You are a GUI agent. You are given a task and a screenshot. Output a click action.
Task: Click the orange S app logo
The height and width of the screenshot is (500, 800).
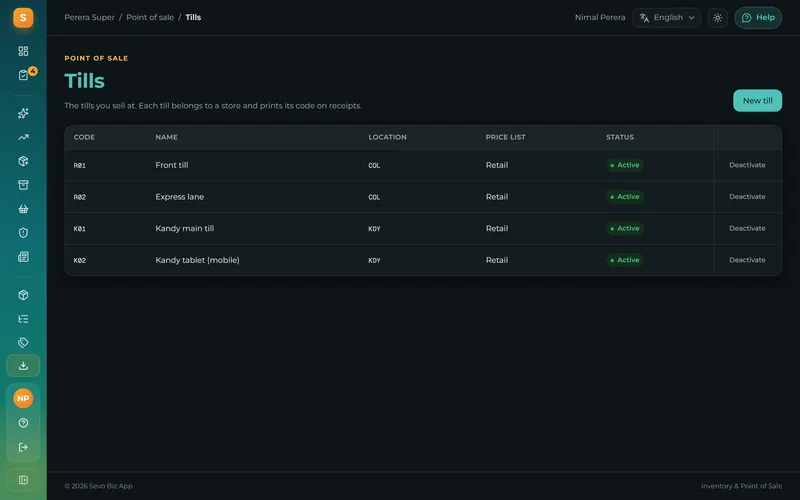click(23, 18)
